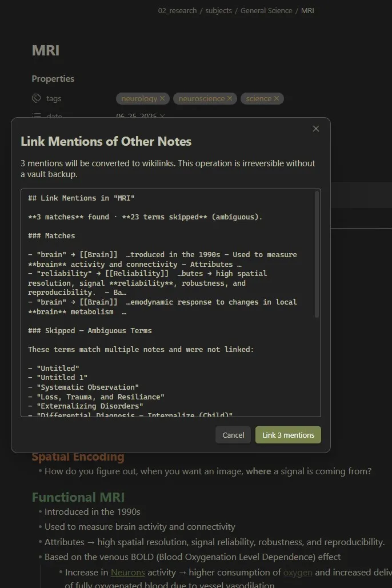Click the preview pane scrollbar
The width and height of the screenshot is (392, 588).
pyautogui.click(x=317, y=254)
